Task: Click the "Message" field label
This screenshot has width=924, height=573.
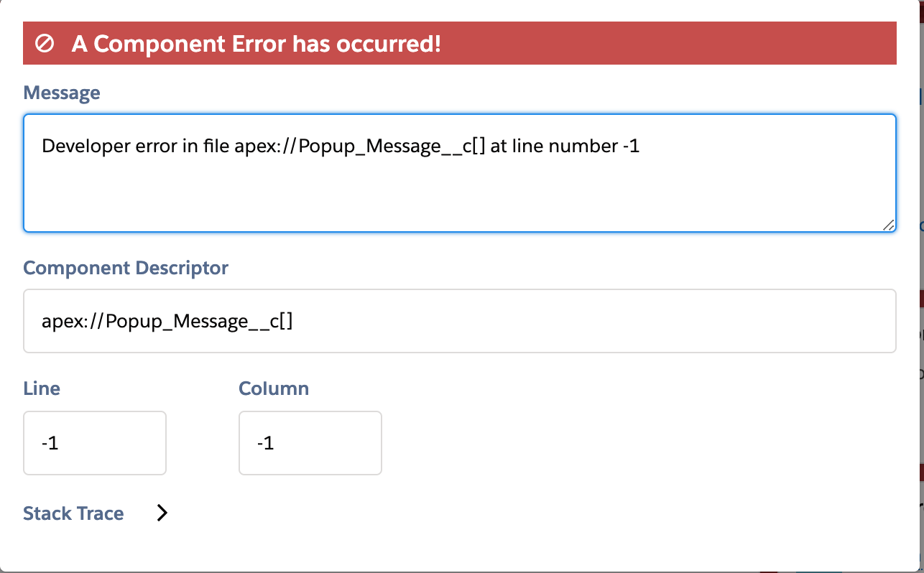Action: coord(62,93)
